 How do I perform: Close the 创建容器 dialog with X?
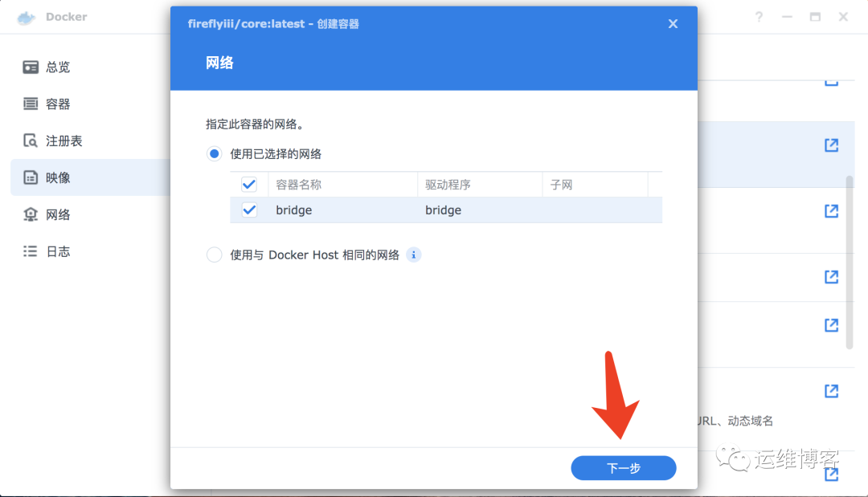tap(673, 24)
